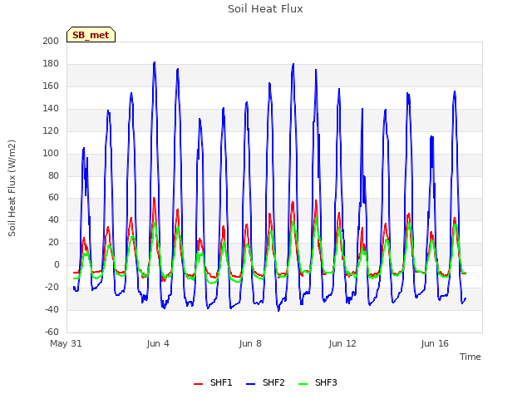Click the Soil Heat Flux chart title

coord(265,9)
